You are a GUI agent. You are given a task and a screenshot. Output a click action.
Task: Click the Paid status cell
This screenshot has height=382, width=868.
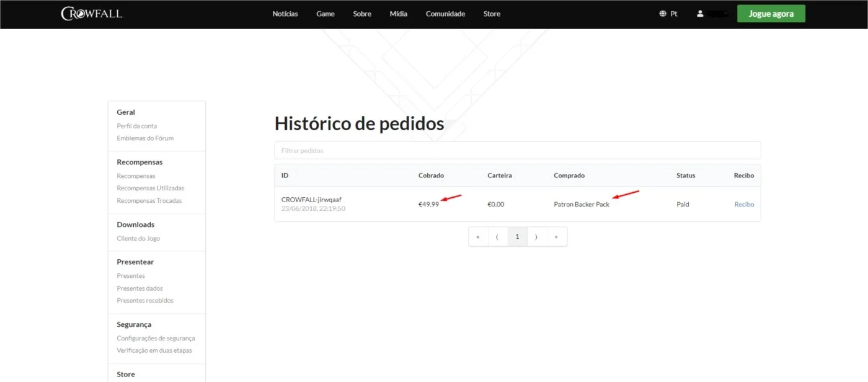pyautogui.click(x=683, y=204)
